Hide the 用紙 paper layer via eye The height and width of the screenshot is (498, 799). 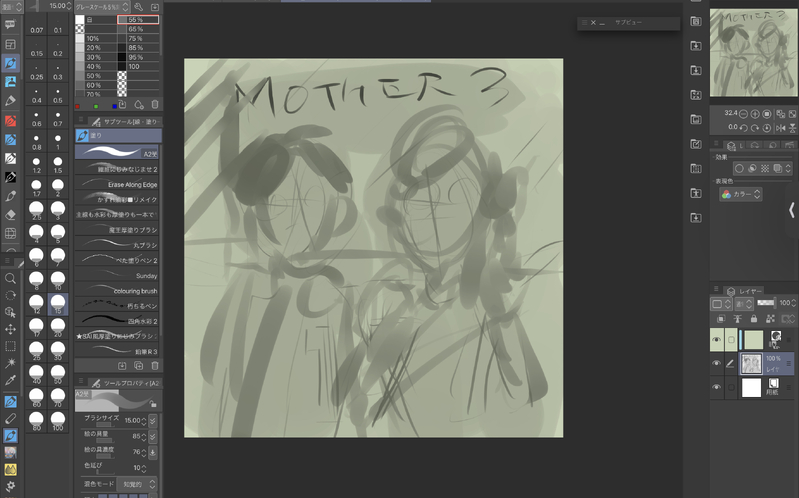[x=716, y=387]
